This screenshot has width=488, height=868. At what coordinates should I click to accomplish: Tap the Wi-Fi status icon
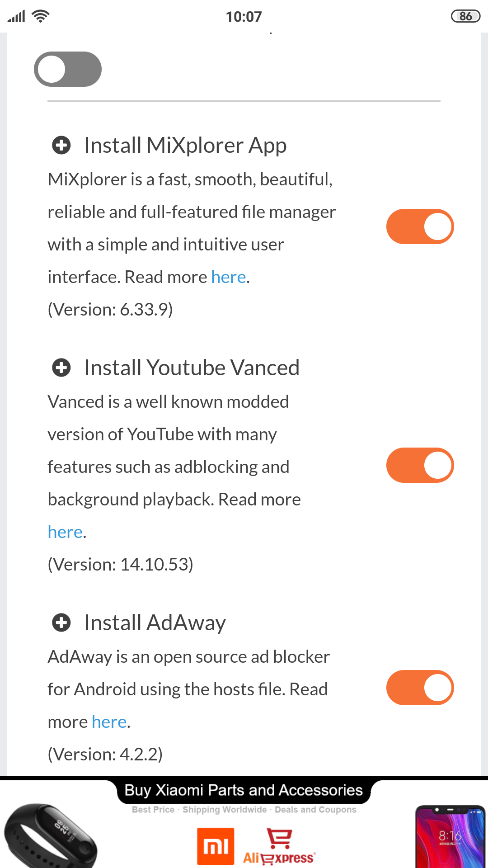click(x=41, y=17)
